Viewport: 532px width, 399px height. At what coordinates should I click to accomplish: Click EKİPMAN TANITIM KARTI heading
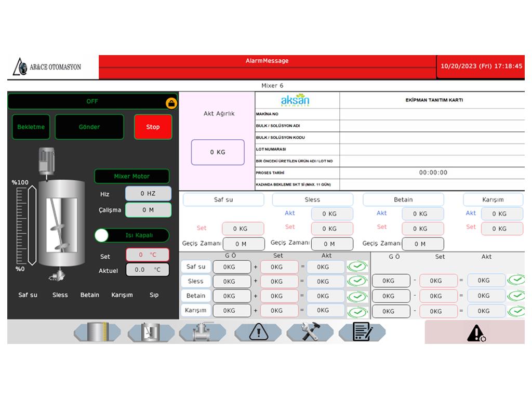coord(434,100)
